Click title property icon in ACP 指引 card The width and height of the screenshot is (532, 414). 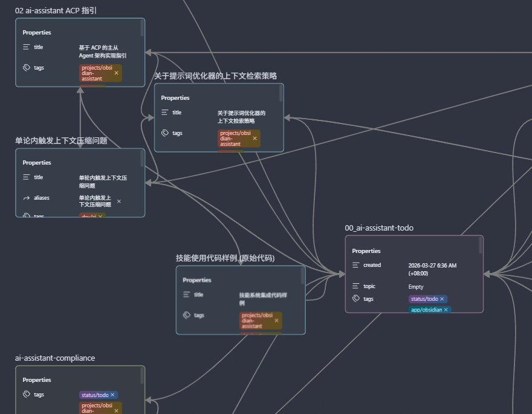click(x=26, y=47)
